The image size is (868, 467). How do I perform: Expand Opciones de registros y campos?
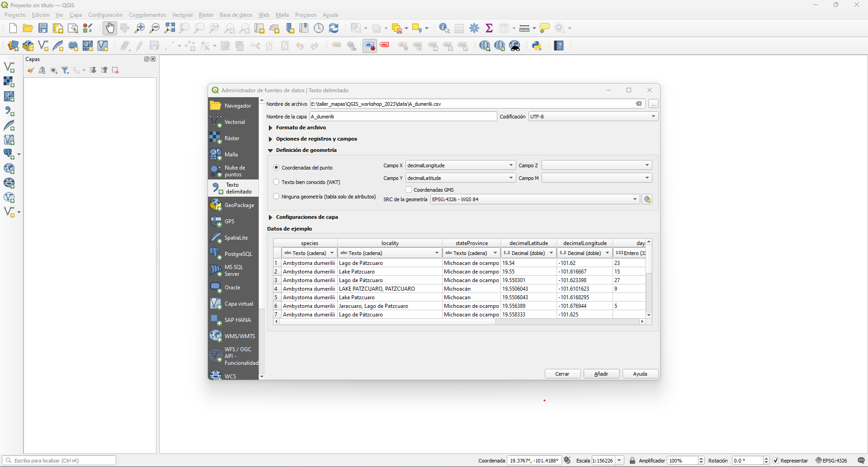coord(270,139)
